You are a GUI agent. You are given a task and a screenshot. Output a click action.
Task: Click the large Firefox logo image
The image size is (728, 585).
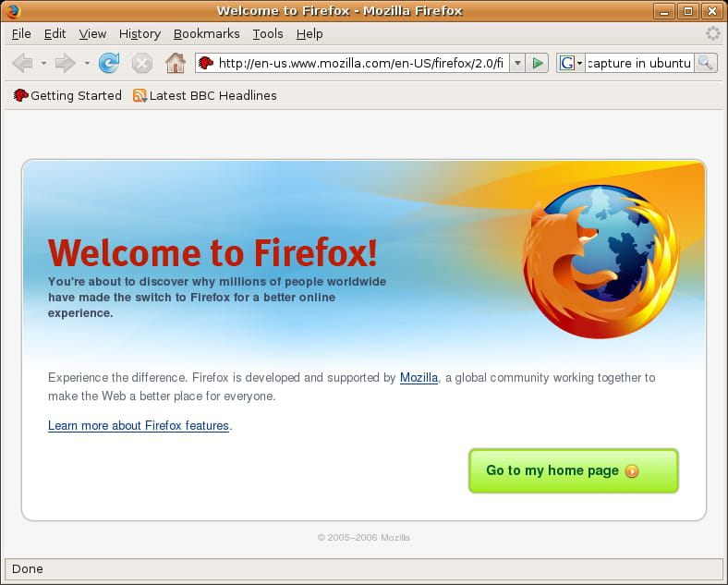click(x=600, y=262)
